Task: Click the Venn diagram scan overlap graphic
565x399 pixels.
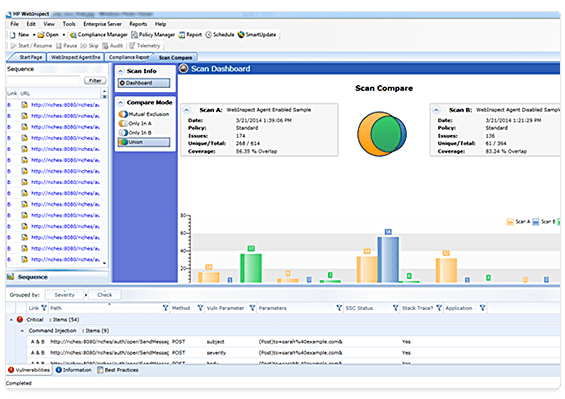Action: point(382,134)
